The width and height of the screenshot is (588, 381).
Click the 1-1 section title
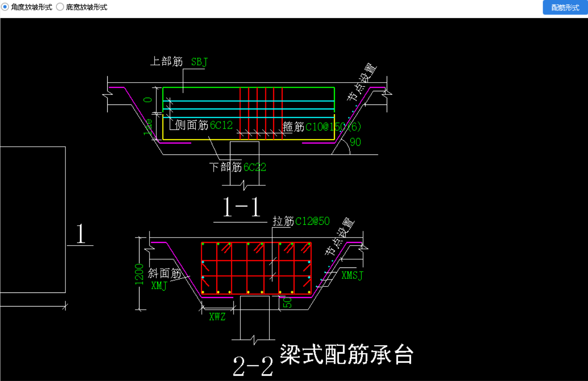[241, 208]
